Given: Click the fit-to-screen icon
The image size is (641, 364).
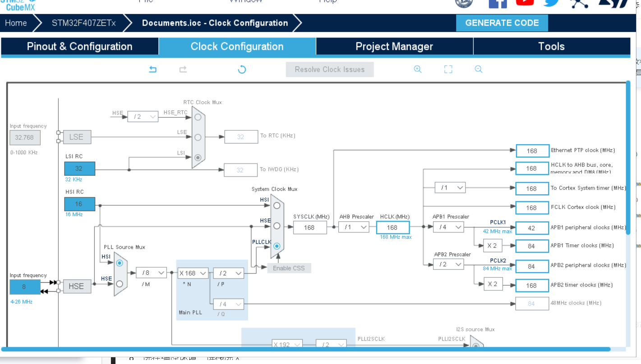Looking at the screenshot, I should point(448,69).
